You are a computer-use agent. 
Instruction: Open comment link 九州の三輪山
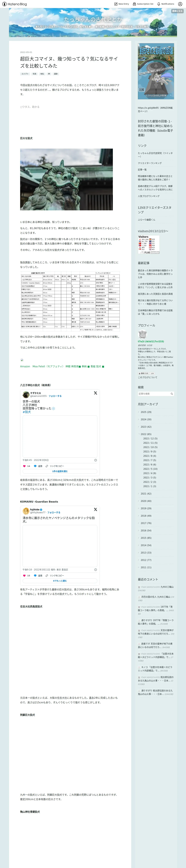click(167, 587)
